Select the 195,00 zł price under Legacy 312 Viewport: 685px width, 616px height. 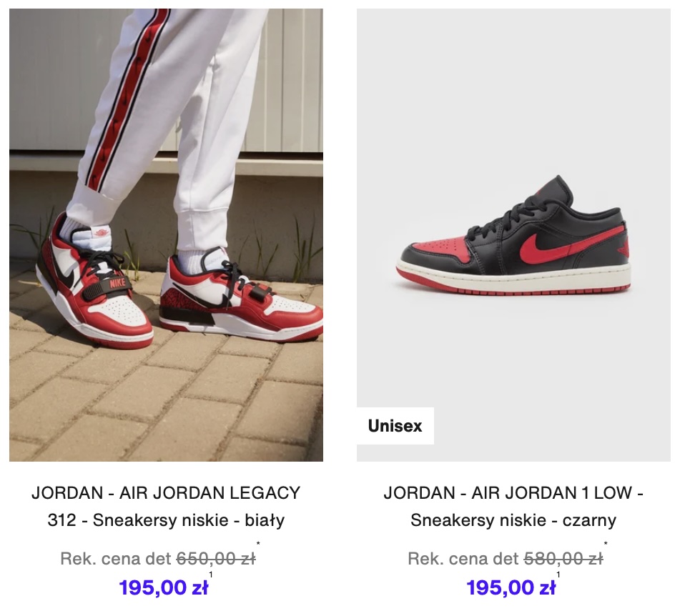coord(164,587)
